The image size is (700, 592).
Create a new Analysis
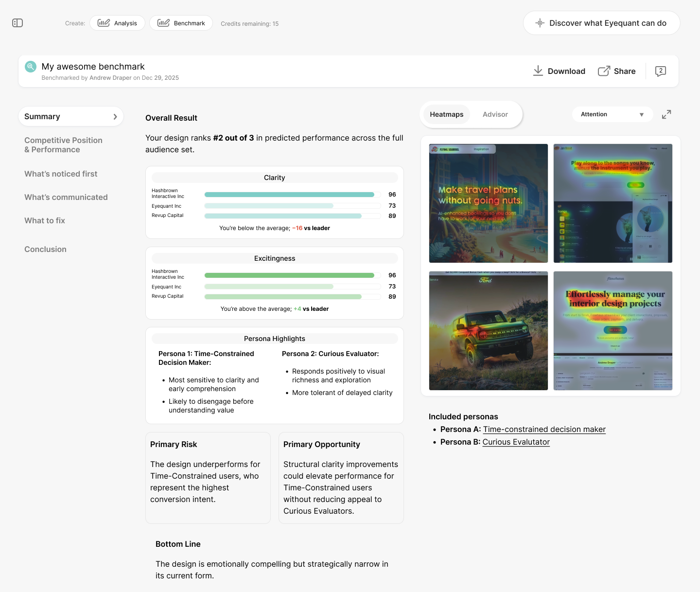pyautogui.click(x=117, y=23)
